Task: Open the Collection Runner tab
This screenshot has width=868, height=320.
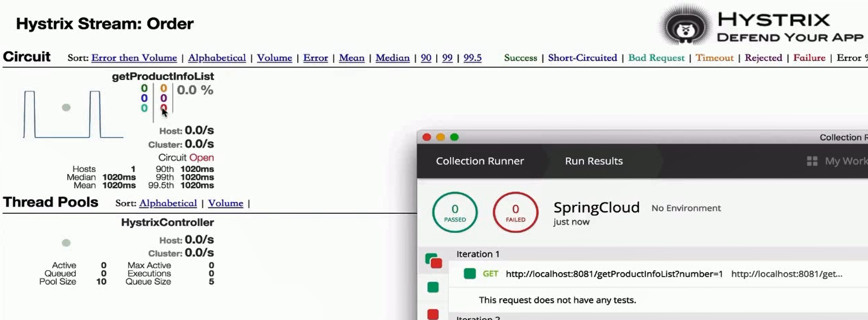Action: (x=480, y=161)
